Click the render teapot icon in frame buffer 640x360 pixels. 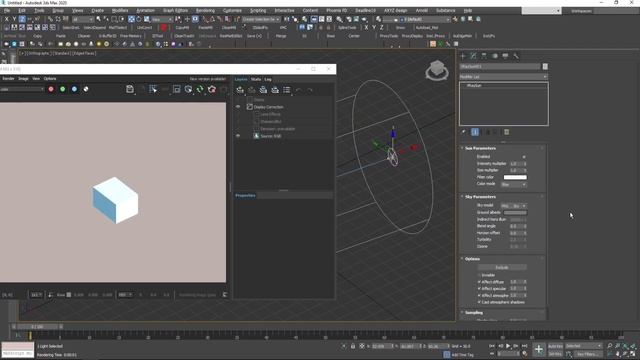pyautogui.click(x=212, y=89)
